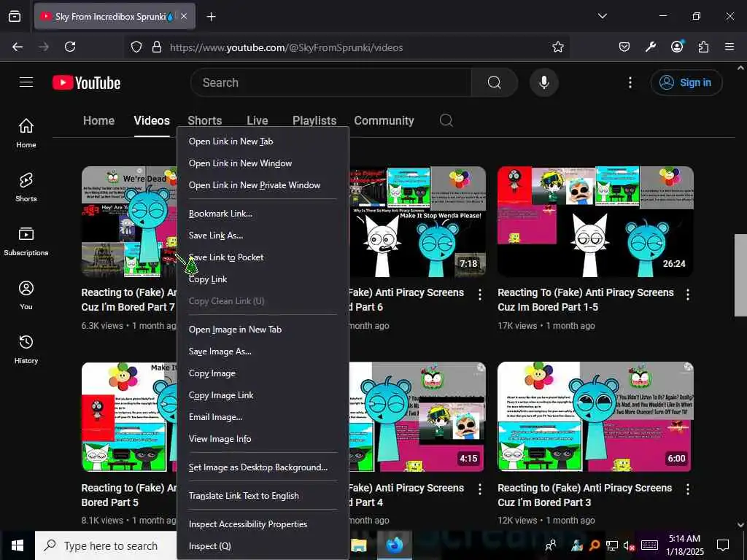The image size is (747, 560).
Task: Switch to the channel Community tab
Action: pyautogui.click(x=384, y=120)
